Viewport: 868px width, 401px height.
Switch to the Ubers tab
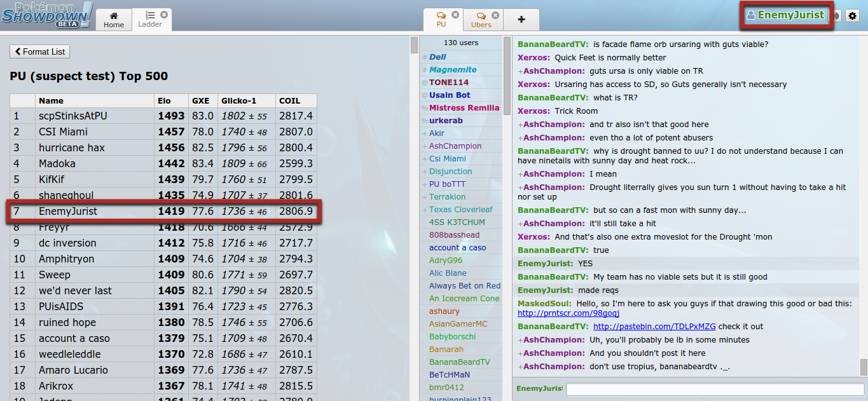coord(482,24)
